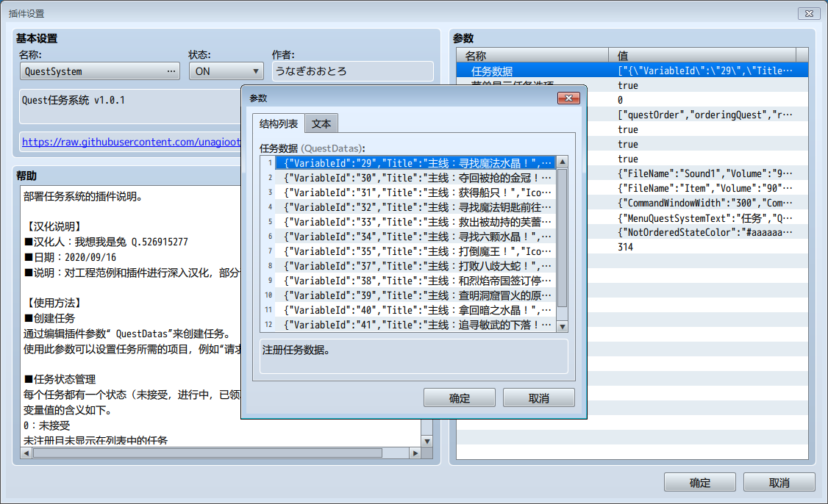The height and width of the screenshot is (504, 828).
Task: Click 确定 in the 参数 dialog
Action: click(459, 398)
